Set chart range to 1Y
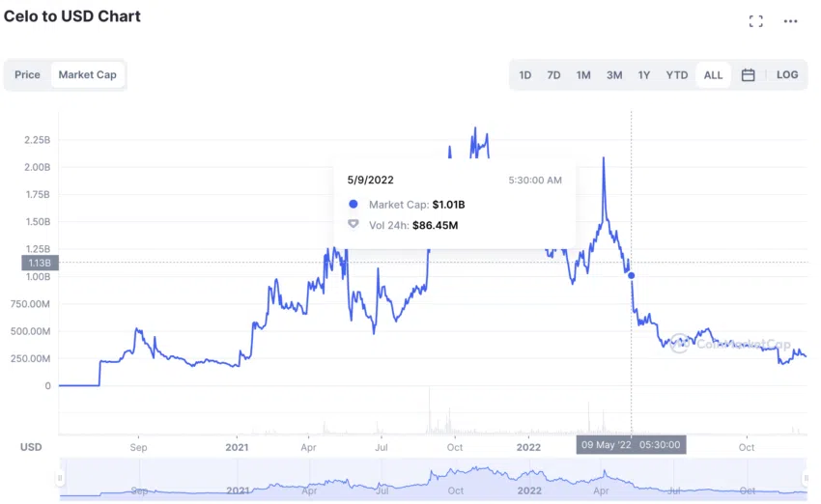 pos(644,75)
